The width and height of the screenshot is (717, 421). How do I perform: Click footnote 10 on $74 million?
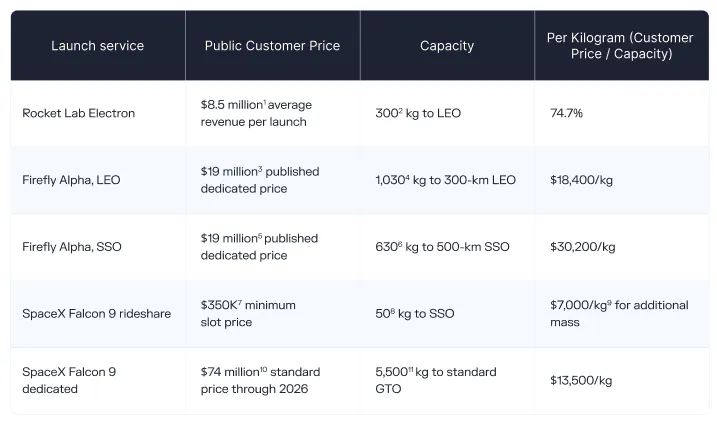point(263,369)
